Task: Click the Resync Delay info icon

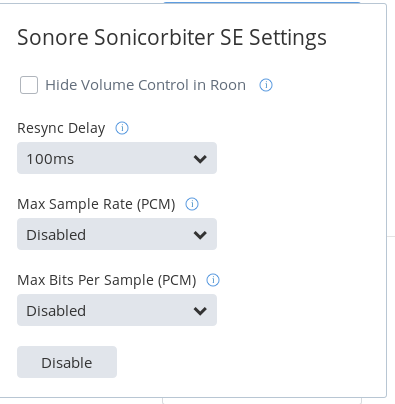Action: pos(122,128)
